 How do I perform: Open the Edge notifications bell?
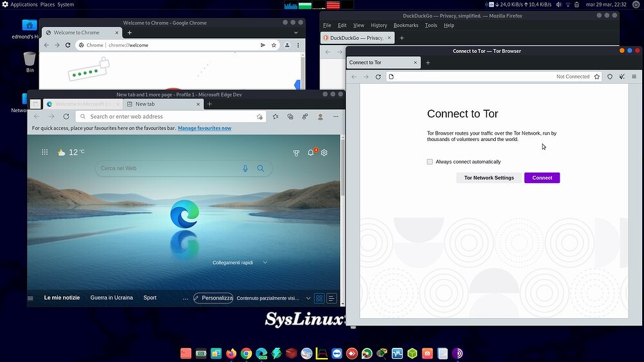[x=310, y=153]
